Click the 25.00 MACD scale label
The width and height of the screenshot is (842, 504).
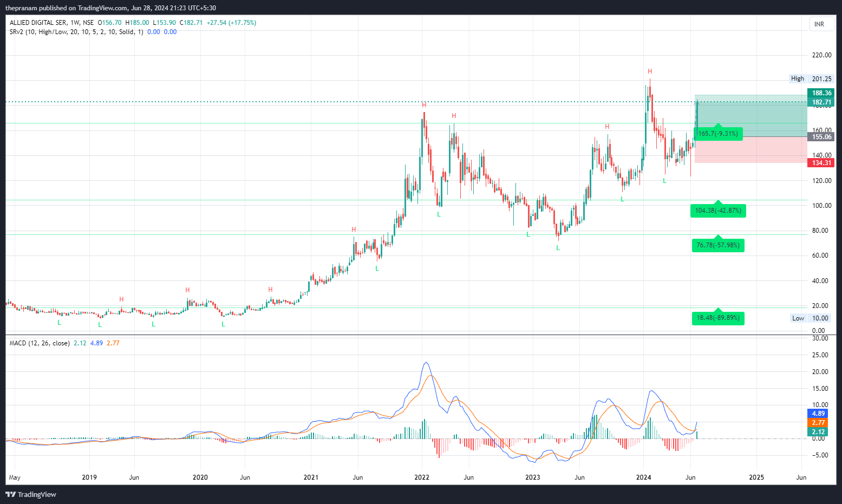click(820, 355)
